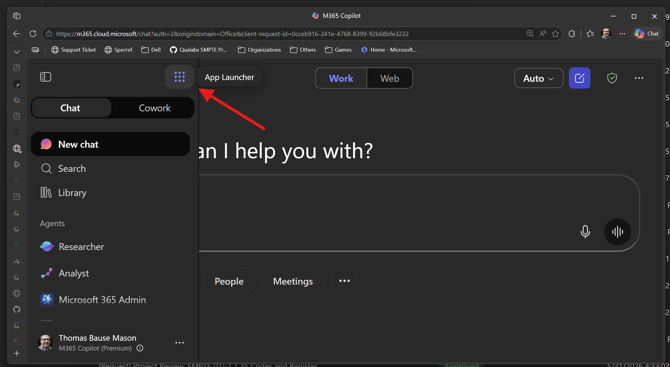This screenshot has width=670, height=367.
Task: Open the Games bookmarks folder
Action: (x=338, y=50)
